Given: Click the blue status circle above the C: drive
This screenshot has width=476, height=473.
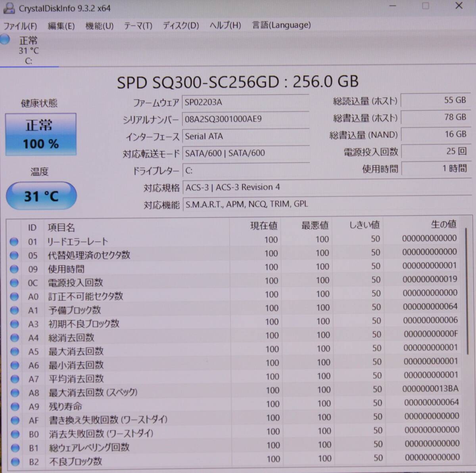Looking at the screenshot, I should point(5,39).
